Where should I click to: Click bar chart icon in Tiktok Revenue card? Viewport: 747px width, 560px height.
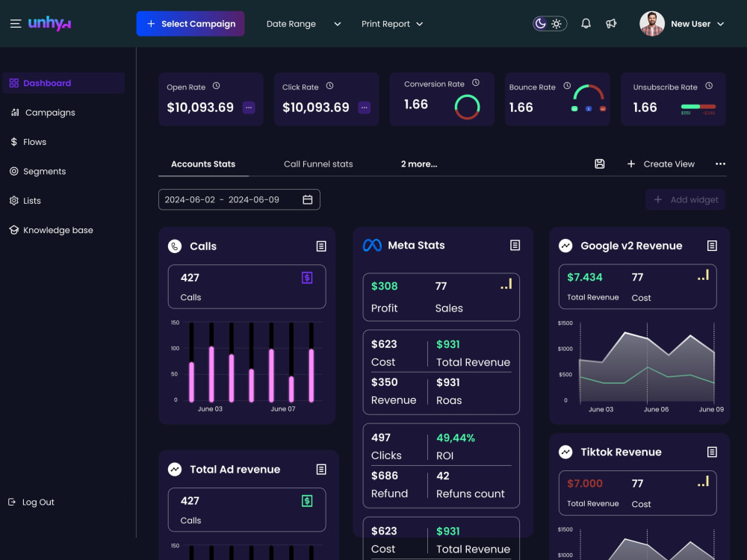tap(703, 482)
